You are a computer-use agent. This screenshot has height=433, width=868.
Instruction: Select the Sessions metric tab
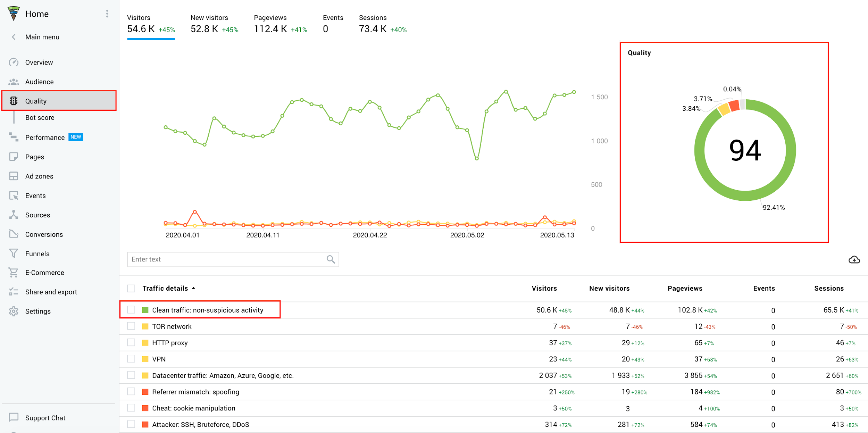(382, 24)
